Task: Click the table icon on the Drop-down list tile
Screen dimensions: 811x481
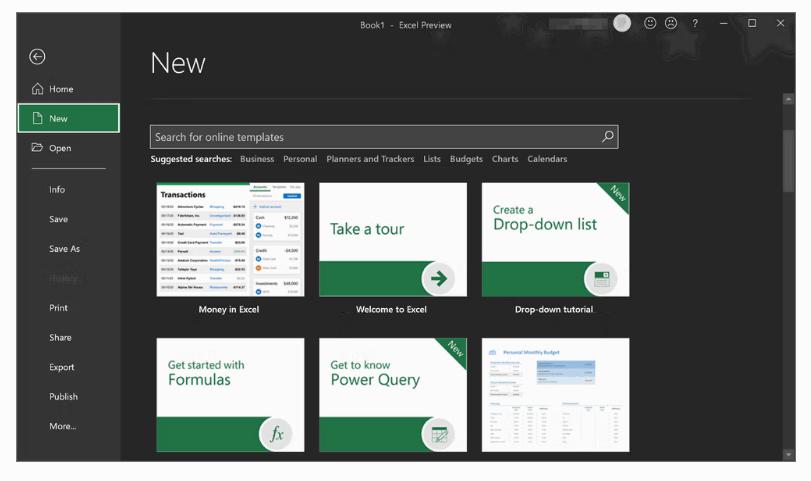Action: 601,279
